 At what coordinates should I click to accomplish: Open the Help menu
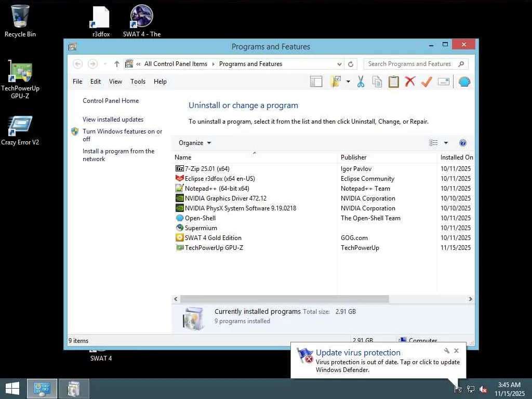tap(160, 82)
